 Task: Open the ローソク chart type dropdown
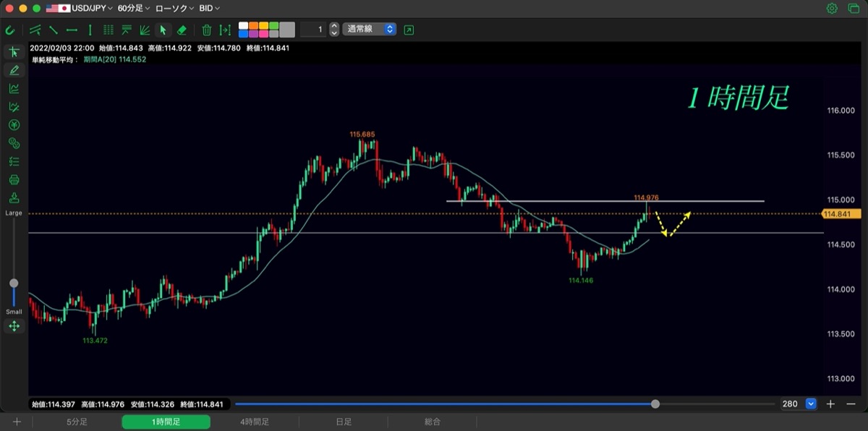pos(174,9)
